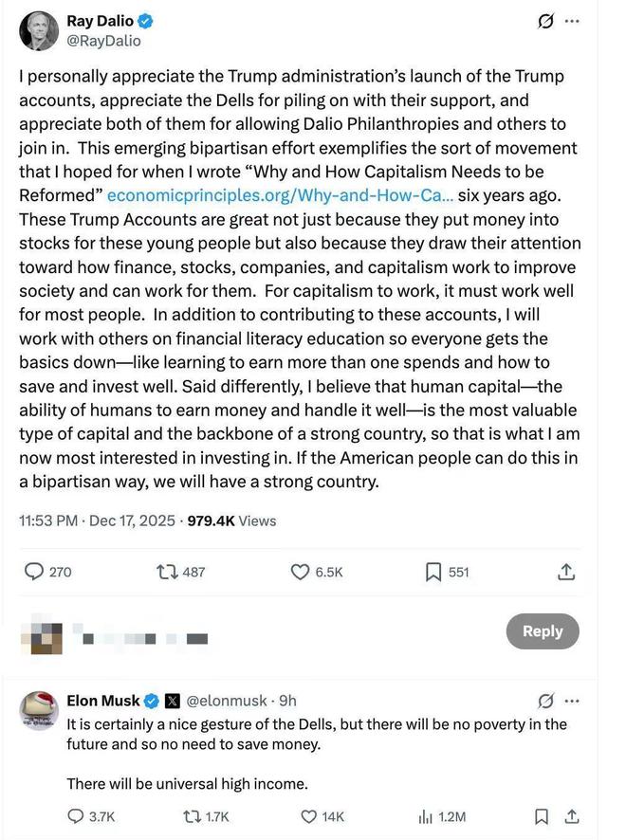Like Elon Musk's reply
This screenshot has width=626, height=840.
(307, 816)
